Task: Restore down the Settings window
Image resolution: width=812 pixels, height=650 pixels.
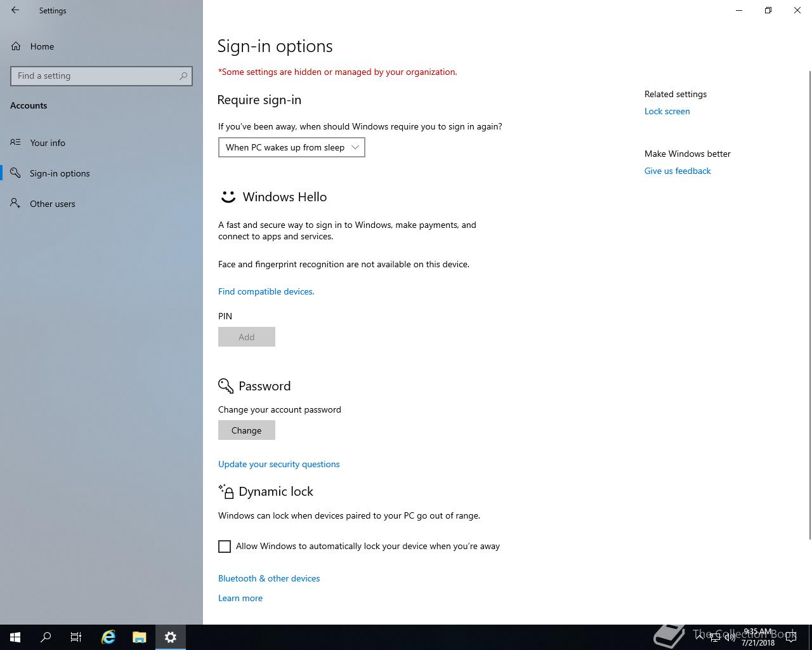Action: (x=768, y=10)
